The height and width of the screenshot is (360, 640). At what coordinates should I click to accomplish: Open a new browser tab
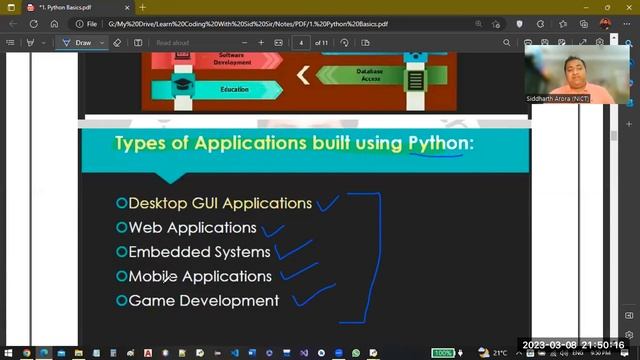click(x=142, y=7)
